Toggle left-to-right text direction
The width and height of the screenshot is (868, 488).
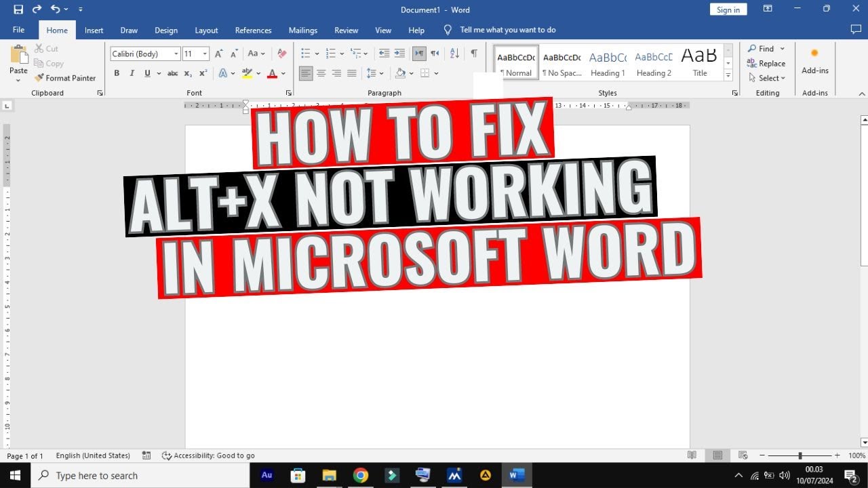click(x=419, y=54)
